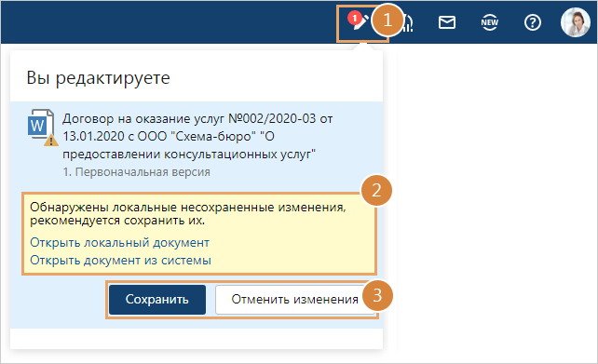Viewport: 598px width, 364px height.
Task: Click the yellow warning triangle on document icon
Action: pos(51,141)
